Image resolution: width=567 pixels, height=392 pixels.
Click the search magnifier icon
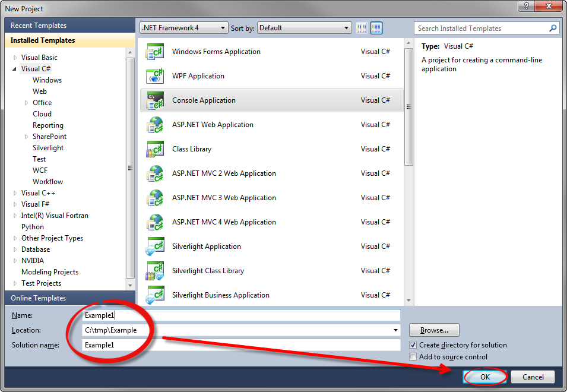pyautogui.click(x=553, y=28)
